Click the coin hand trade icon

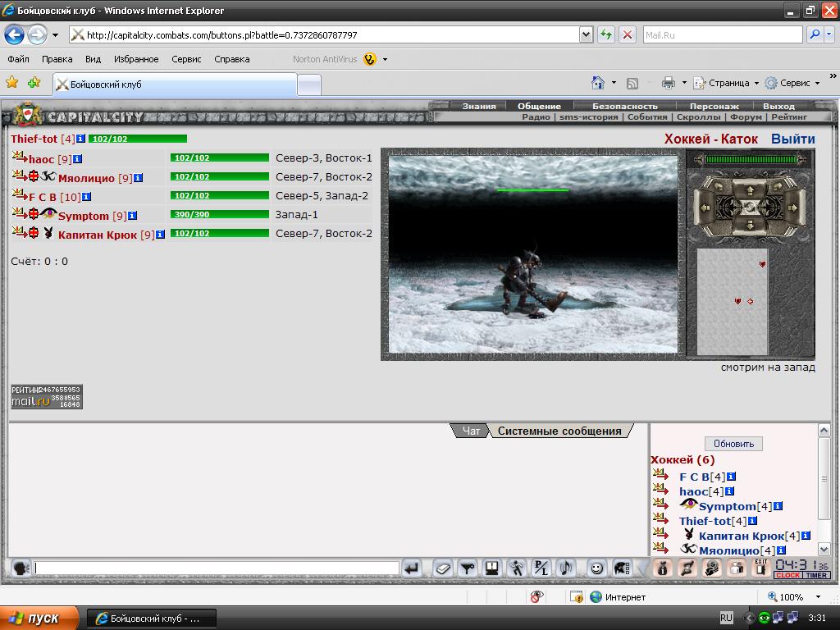pos(711,568)
